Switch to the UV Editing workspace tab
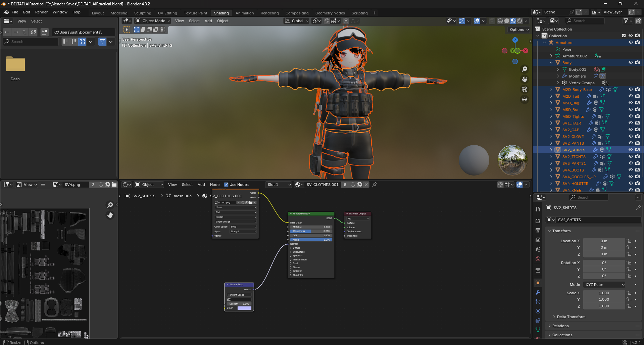Image resolution: width=644 pixels, height=345 pixels. [167, 13]
